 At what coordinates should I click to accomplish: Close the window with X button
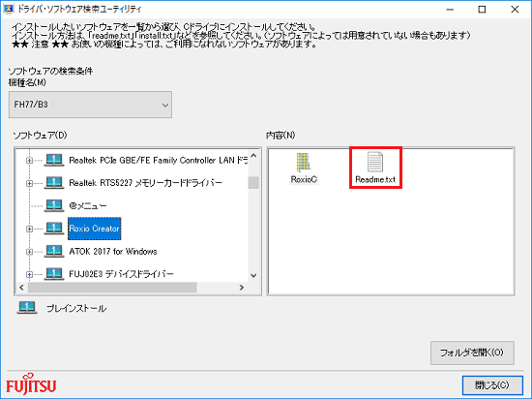pyautogui.click(x=515, y=10)
